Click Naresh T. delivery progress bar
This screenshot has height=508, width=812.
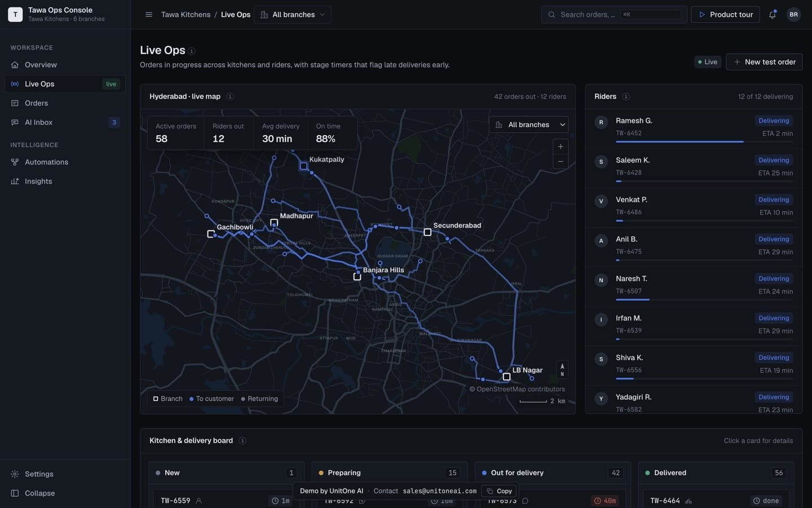704,300
